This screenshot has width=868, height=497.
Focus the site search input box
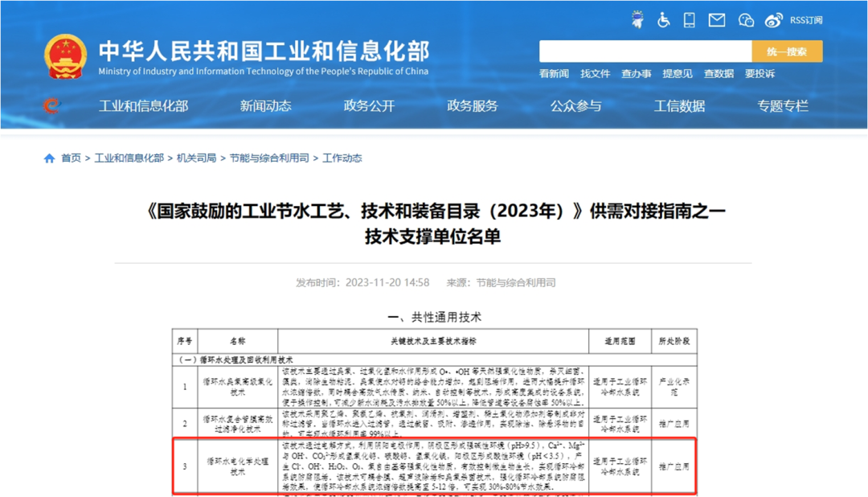645,51
